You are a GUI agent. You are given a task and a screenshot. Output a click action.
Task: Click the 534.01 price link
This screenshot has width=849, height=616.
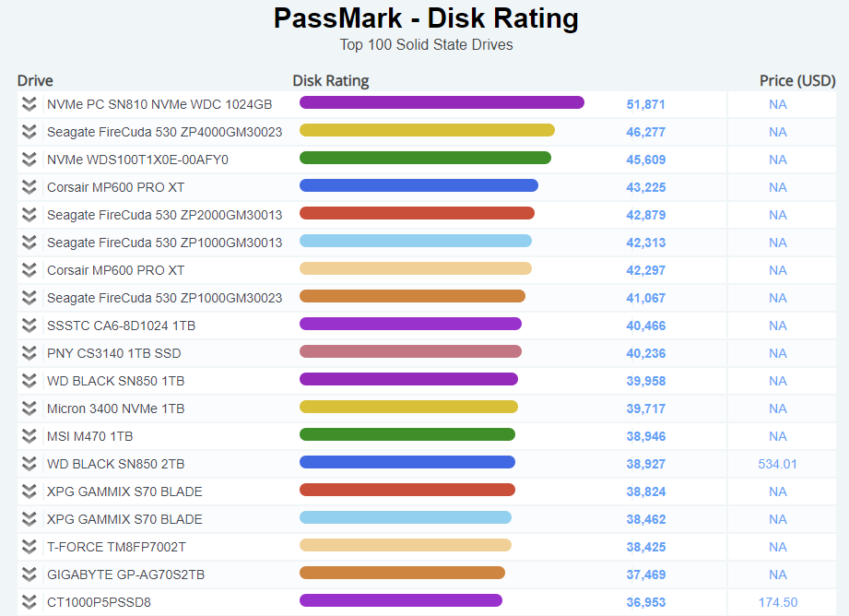pyautogui.click(x=777, y=464)
